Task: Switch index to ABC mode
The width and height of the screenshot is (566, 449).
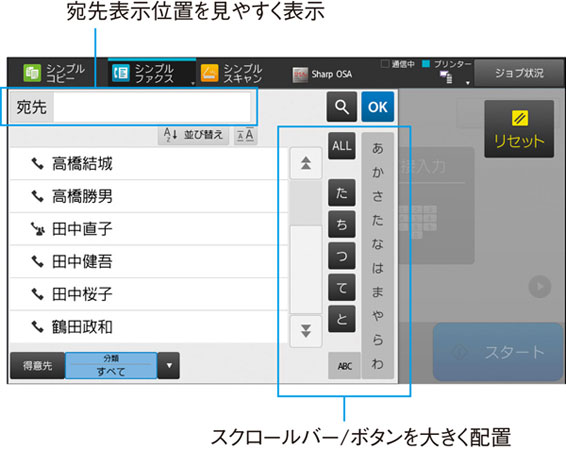Action: [344, 366]
